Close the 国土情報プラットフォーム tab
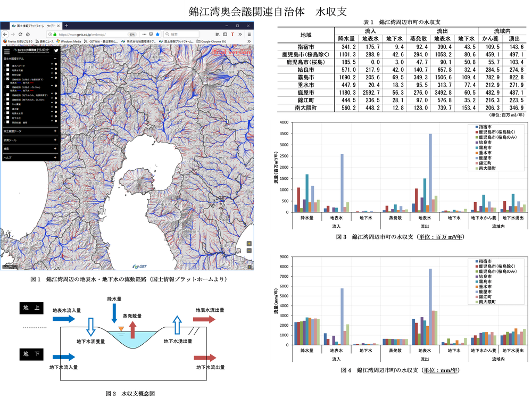This screenshot has width=532, height=398. point(59,26)
